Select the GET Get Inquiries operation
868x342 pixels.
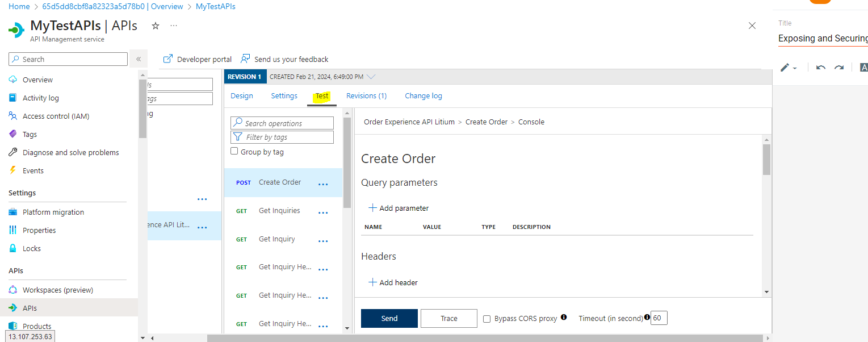click(283, 211)
